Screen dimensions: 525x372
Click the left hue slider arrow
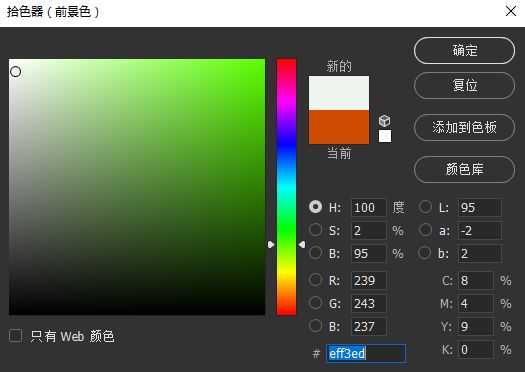(271, 244)
